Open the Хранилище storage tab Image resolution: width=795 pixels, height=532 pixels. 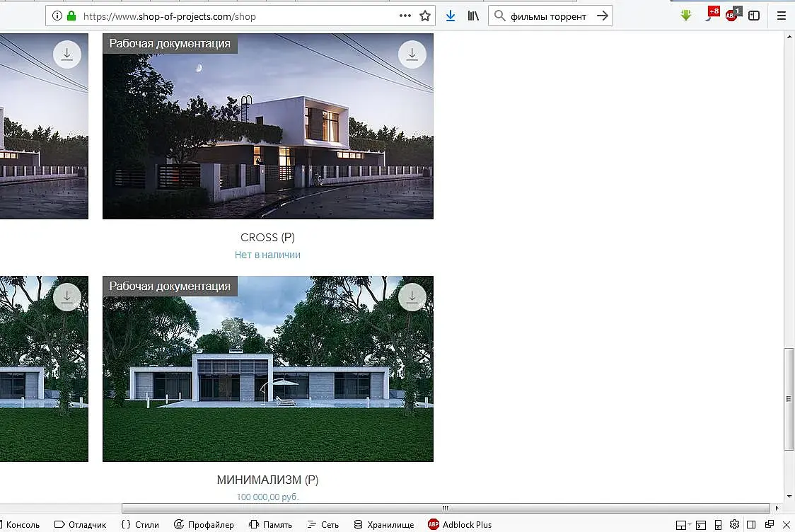(x=384, y=524)
